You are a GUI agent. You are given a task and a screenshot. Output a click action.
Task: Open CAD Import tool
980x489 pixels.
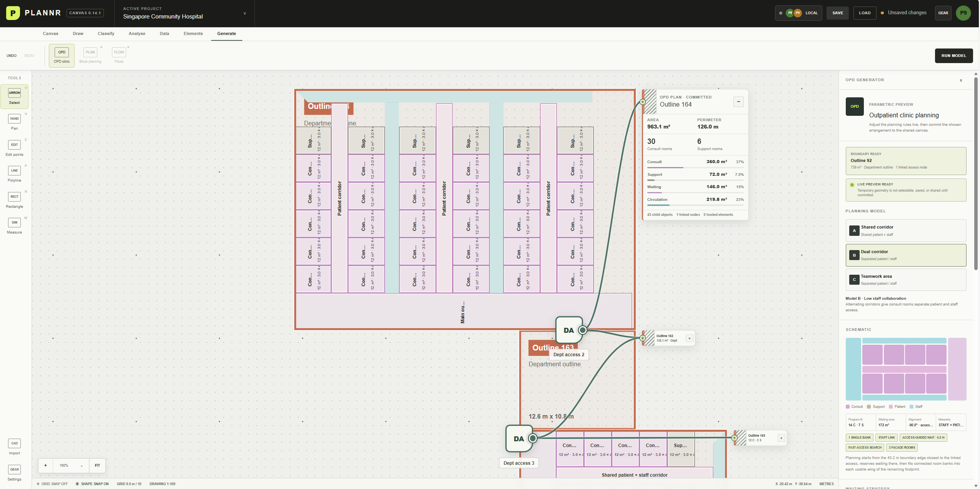[14, 447]
